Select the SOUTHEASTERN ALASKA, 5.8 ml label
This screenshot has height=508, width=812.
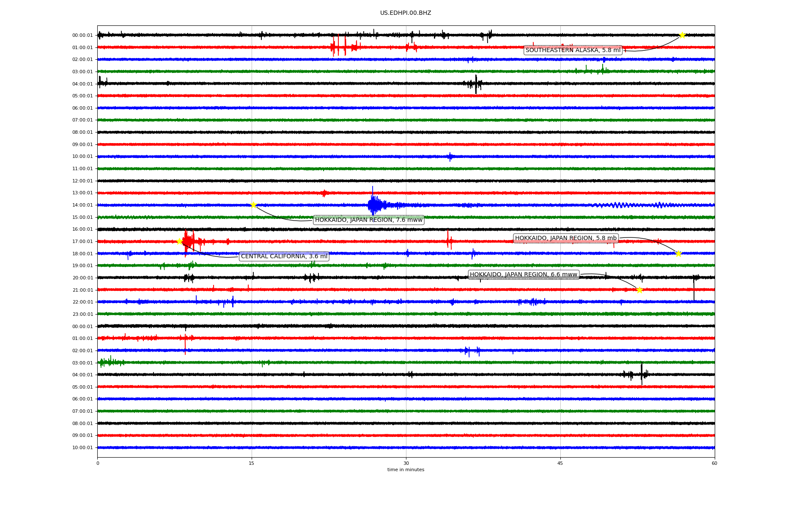click(573, 50)
